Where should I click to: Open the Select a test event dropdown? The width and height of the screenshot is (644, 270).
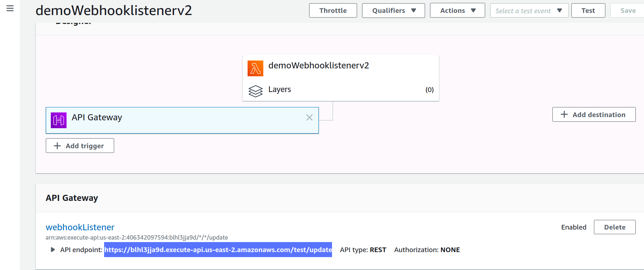pyautogui.click(x=529, y=10)
